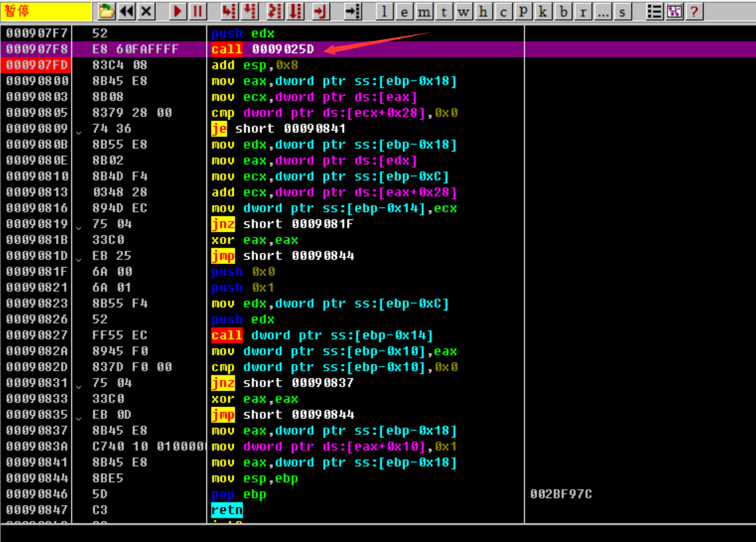Select the retn instruction
This screenshot has width=756, height=542.
pos(227,510)
